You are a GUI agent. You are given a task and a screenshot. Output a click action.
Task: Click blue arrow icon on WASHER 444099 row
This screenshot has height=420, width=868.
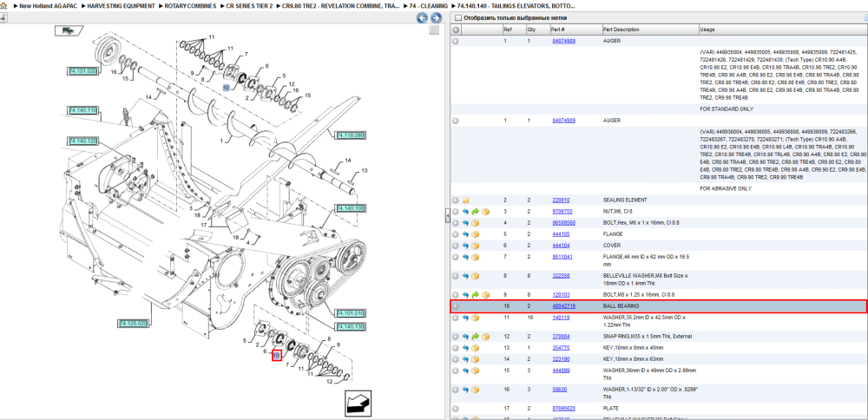coord(465,371)
